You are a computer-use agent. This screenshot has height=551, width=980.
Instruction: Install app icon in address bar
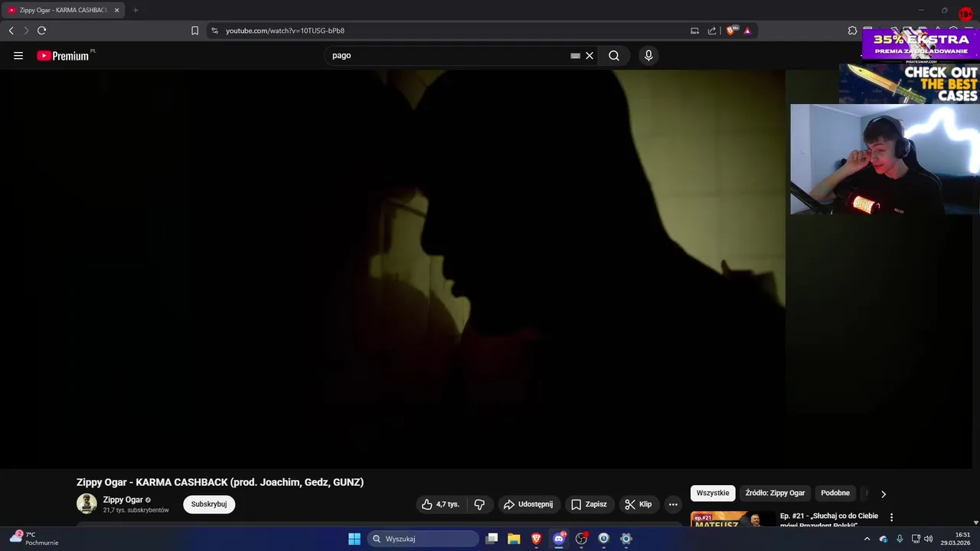pos(694,31)
